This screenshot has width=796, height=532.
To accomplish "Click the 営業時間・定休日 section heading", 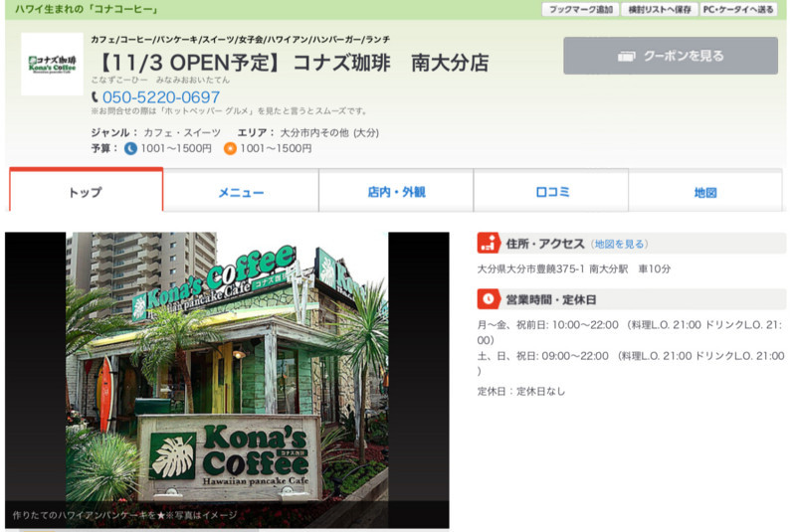I will (x=551, y=299).
